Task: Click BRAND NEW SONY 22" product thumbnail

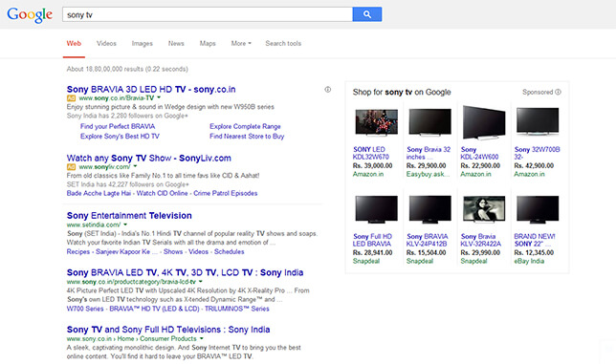Action: click(538, 209)
